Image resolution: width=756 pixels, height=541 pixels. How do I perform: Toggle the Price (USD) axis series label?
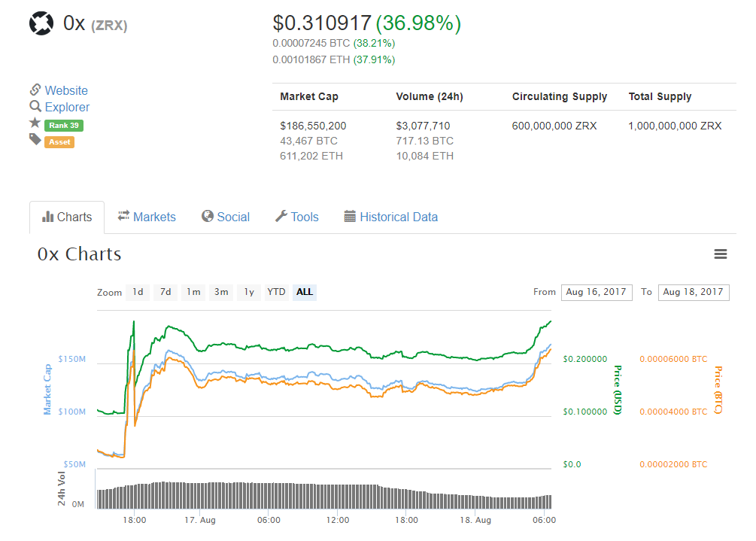[x=617, y=390]
